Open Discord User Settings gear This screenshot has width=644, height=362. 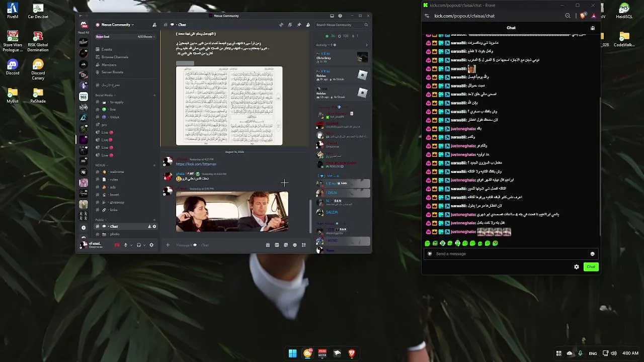point(151,245)
